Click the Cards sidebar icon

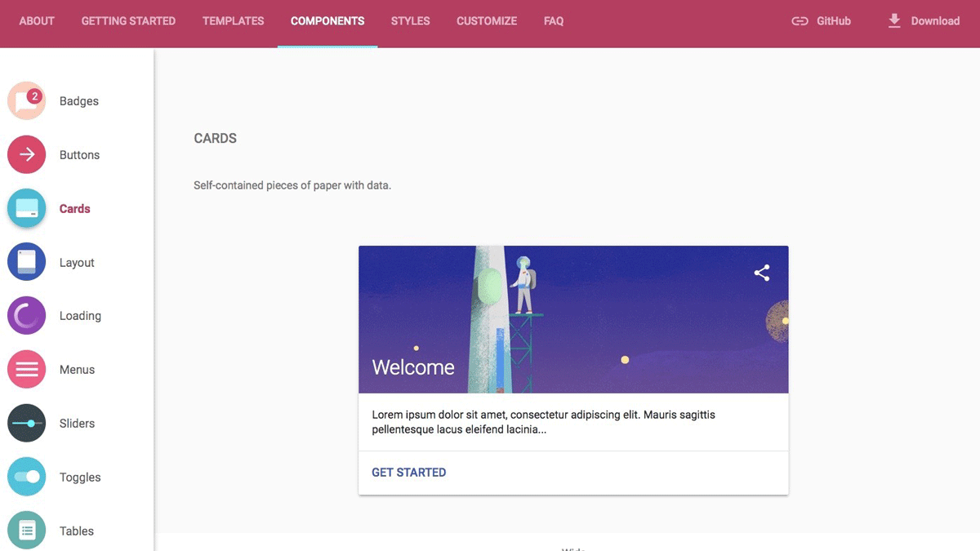[x=27, y=209]
